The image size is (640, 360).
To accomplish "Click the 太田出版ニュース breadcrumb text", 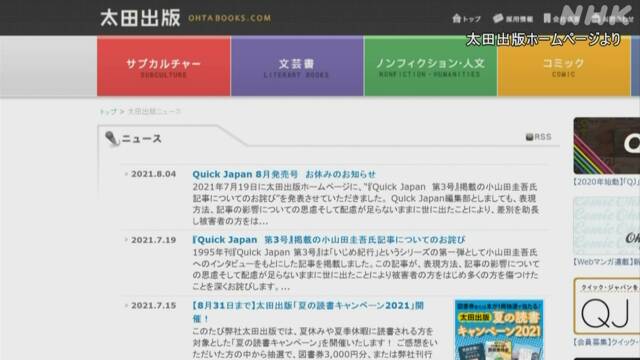I will [x=154, y=111].
